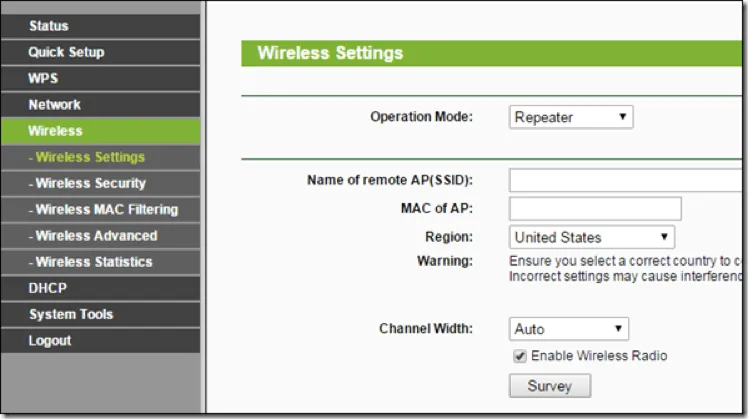Click the MAC of AP input field

595,208
